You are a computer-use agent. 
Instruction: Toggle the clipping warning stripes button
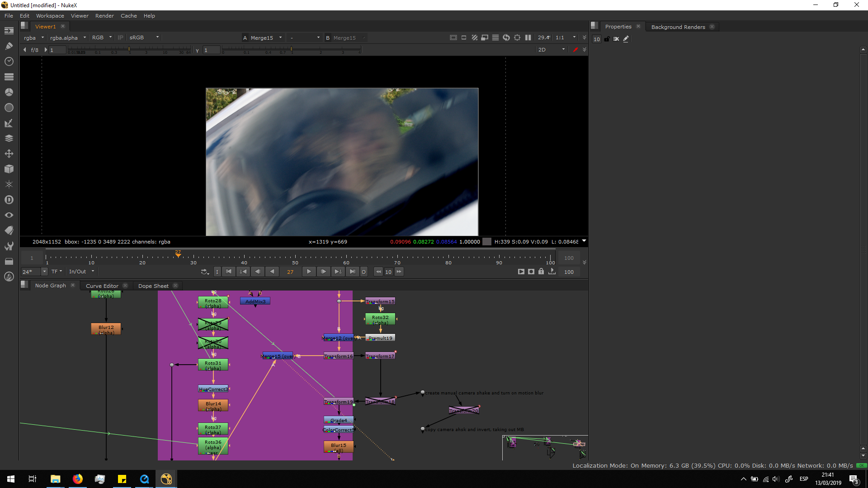(474, 38)
